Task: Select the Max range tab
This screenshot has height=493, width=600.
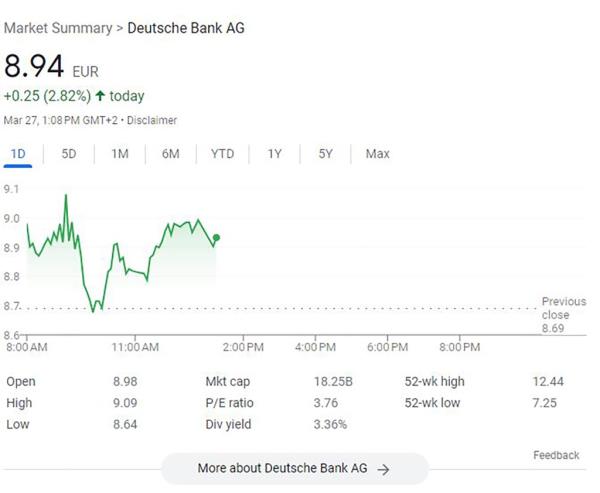Action: [x=377, y=154]
